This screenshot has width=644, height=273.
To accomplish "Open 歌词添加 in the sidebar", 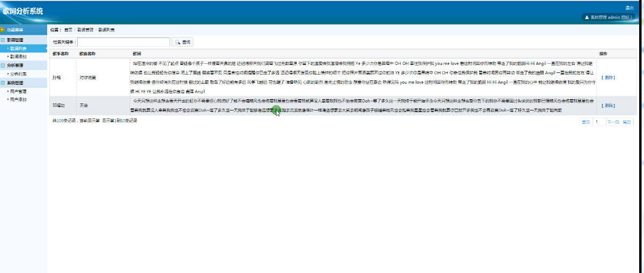I will (18, 56).
